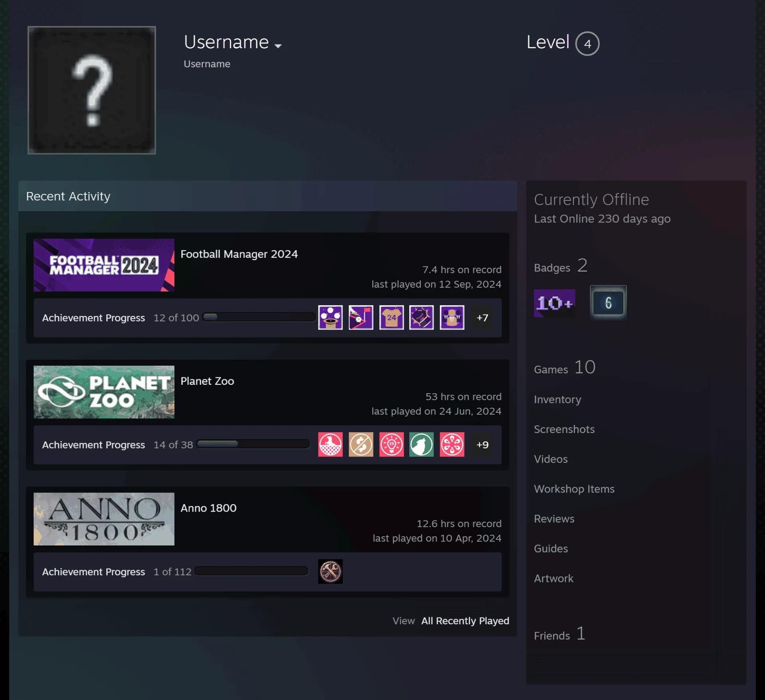Viewport: 765px width, 700px height.
Task: Click Football Manager's flag and ball achievement icon
Action: pos(361,318)
